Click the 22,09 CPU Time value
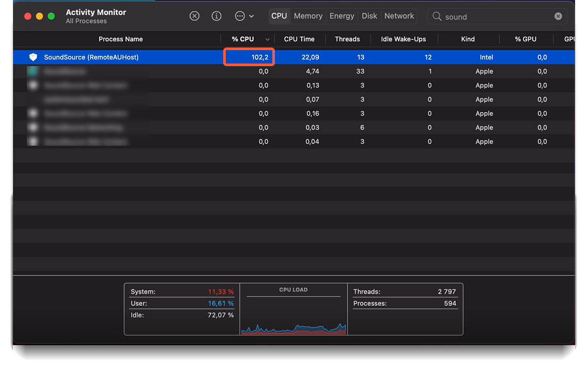 pos(310,57)
